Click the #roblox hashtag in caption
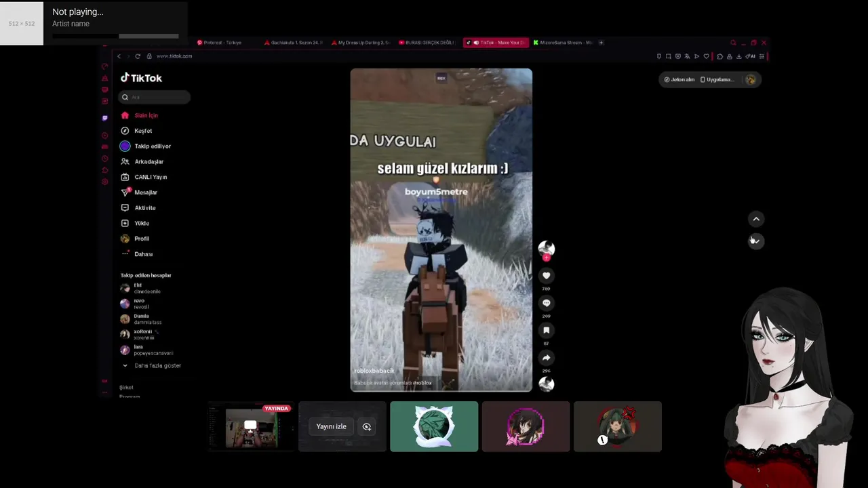 pos(422,383)
